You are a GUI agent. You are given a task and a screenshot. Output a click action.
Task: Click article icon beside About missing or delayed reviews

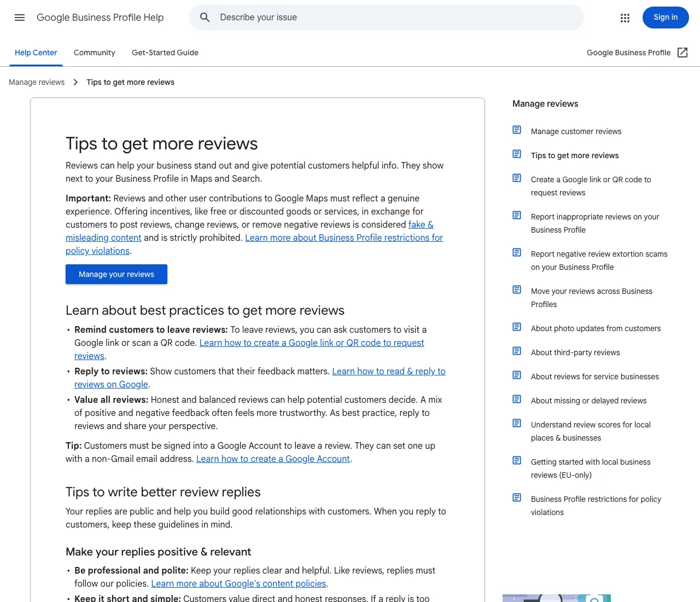[x=517, y=400]
